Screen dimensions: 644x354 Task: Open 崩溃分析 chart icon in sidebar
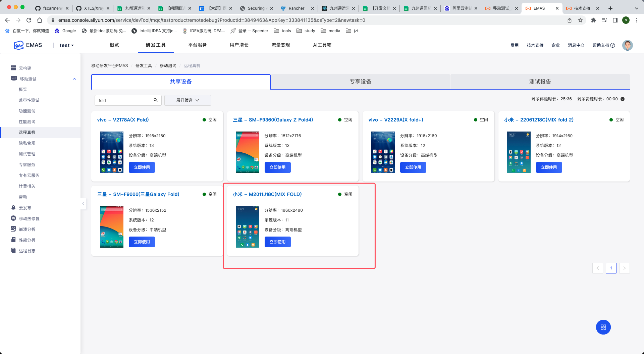(13, 229)
